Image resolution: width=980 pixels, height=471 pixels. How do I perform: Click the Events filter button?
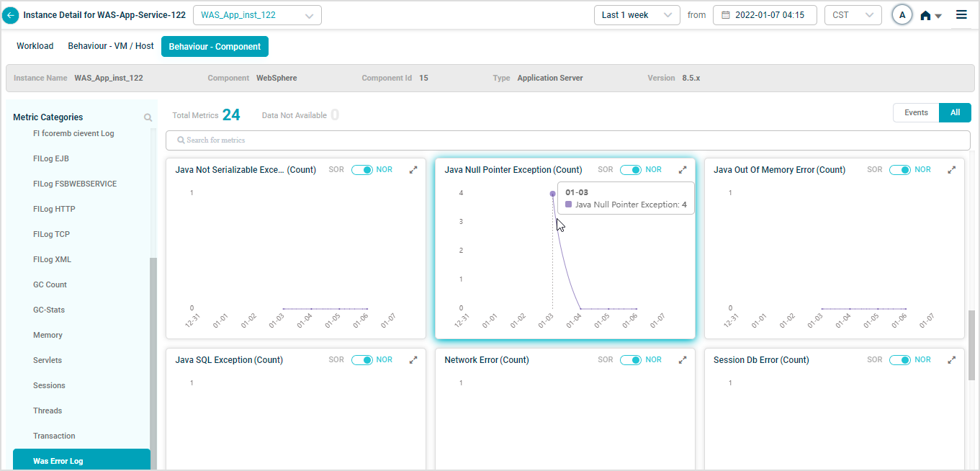(916, 112)
